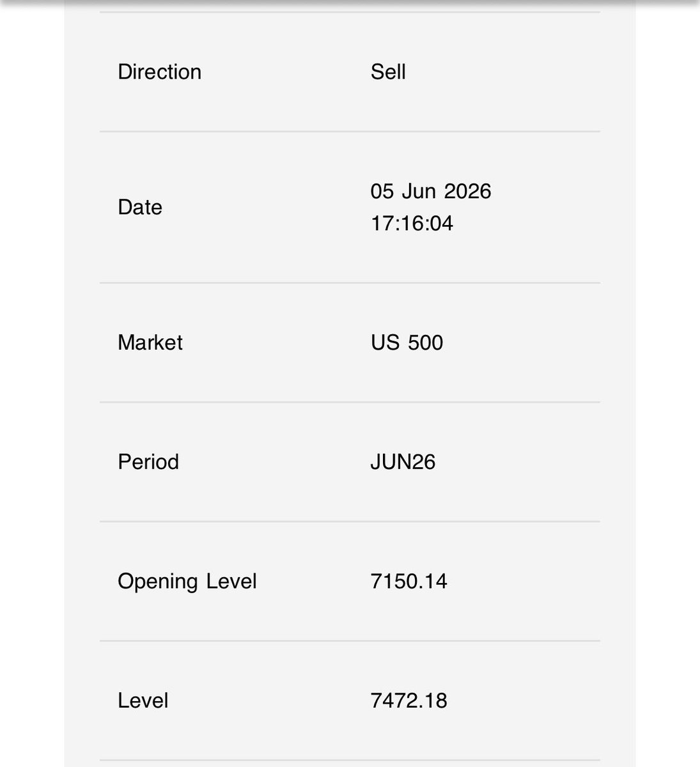The image size is (700, 767).
Task: Select the 7472.18 level value
Action: 409,701
